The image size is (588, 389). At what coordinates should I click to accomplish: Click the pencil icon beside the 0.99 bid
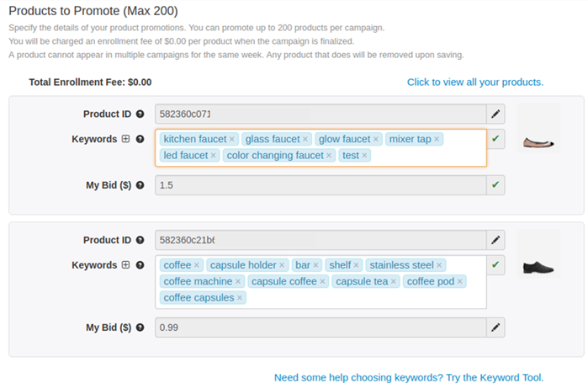(495, 328)
